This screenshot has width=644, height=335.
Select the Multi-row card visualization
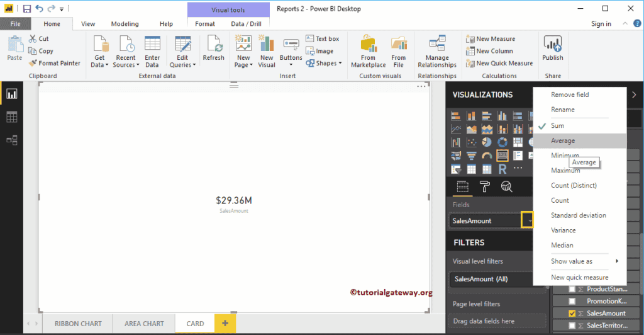pos(518,156)
